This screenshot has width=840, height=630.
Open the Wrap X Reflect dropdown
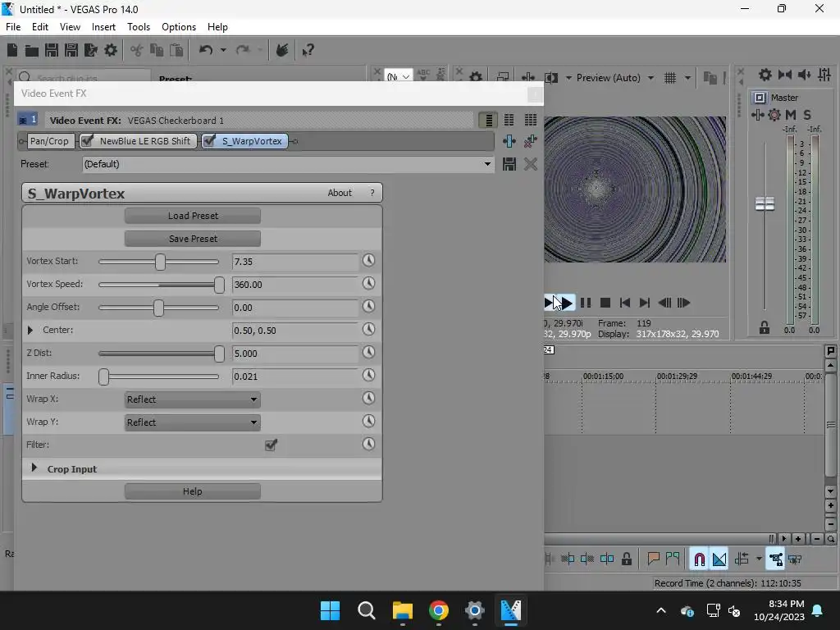pyautogui.click(x=192, y=399)
